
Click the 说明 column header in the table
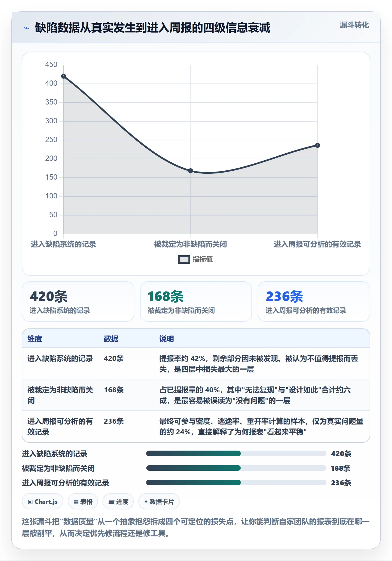coord(167,339)
